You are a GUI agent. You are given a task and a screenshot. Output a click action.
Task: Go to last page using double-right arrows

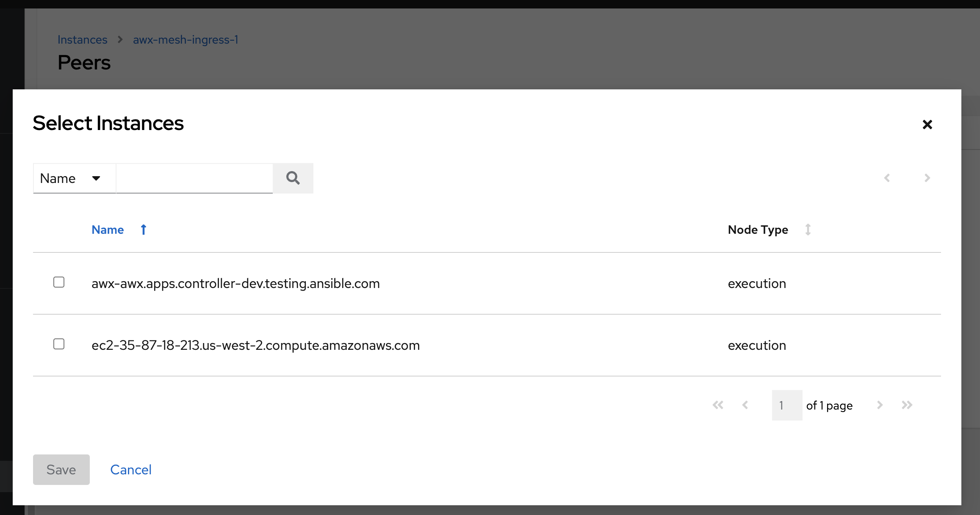(x=907, y=405)
